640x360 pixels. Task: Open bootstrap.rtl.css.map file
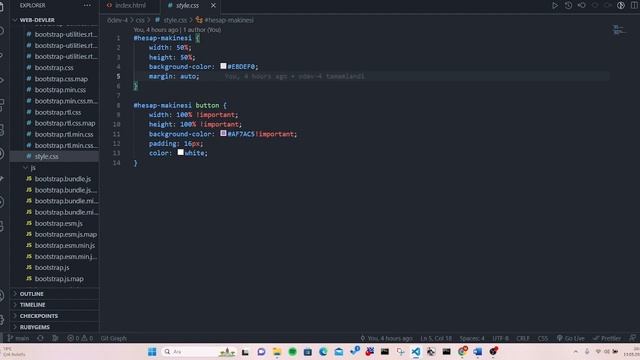(64, 123)
